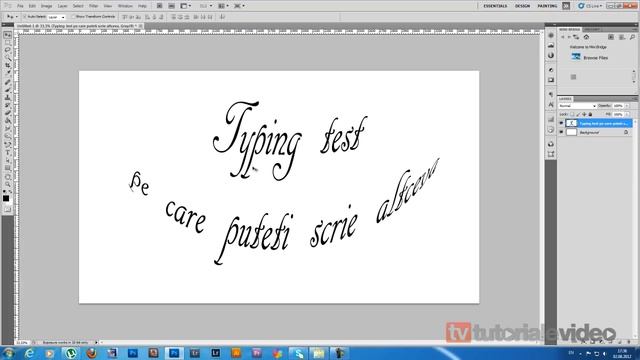
Task: Click the Align left edges icon
Action: [x=148, y=17]
